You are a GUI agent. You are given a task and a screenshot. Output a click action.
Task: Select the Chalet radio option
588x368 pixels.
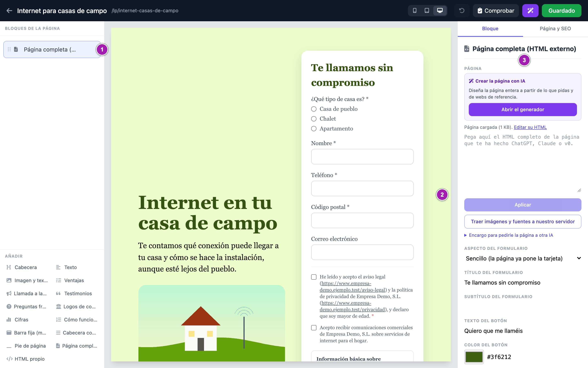coord(314,119)
